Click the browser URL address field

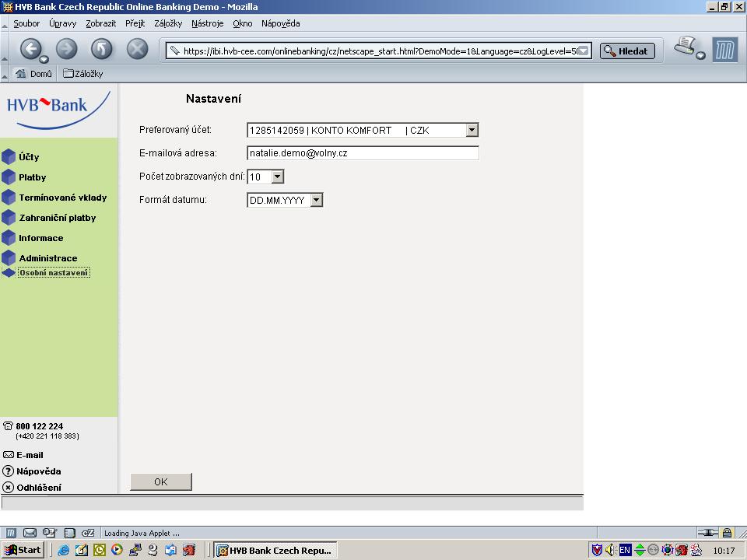[381, 51]
